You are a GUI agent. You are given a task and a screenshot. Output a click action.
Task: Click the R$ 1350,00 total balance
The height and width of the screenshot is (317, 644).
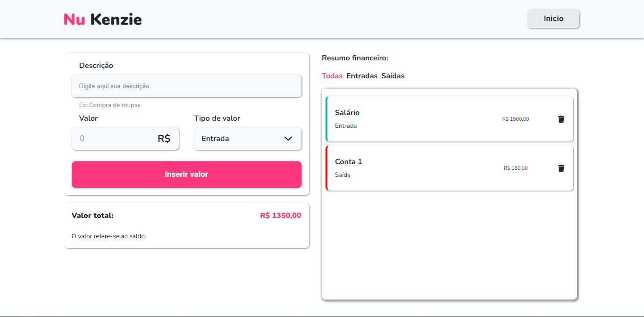(x=281, y=216)
